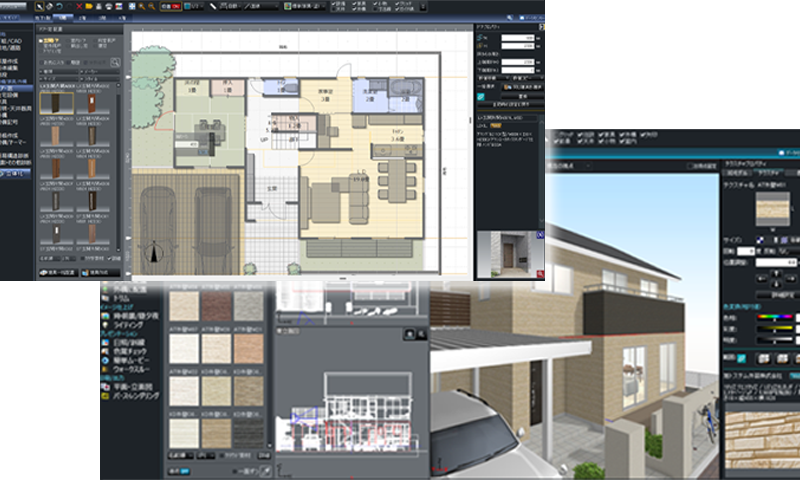Viewport: 800px width, 480px height.
Task: Click the rainbow hue slider in color adjustment
Action: pos(775,318)
